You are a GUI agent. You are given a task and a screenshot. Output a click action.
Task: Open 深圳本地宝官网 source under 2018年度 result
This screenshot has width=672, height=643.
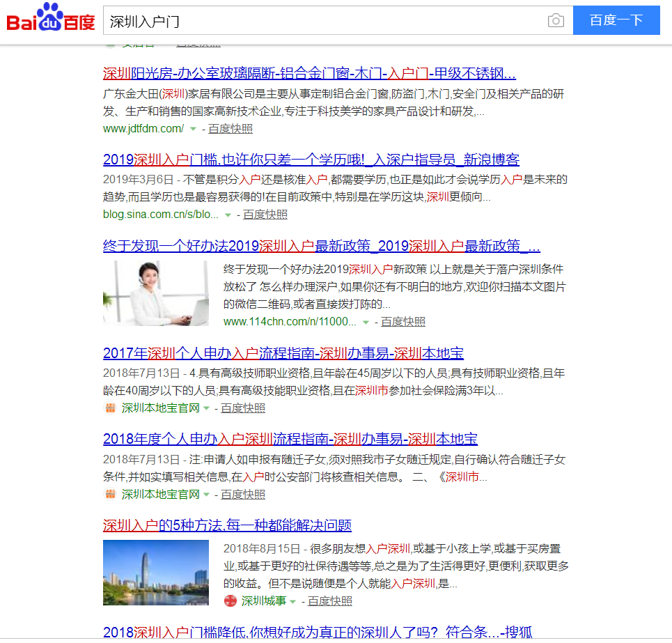160,495
